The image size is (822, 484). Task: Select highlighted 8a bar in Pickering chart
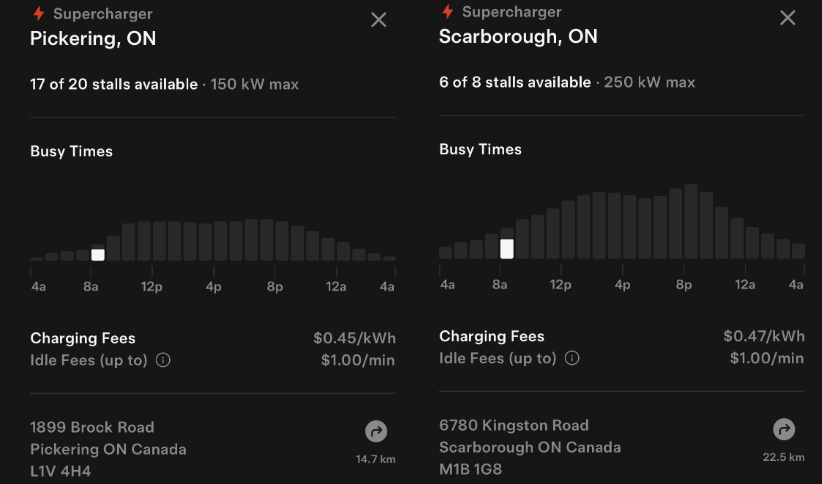(x=97, y=255)
